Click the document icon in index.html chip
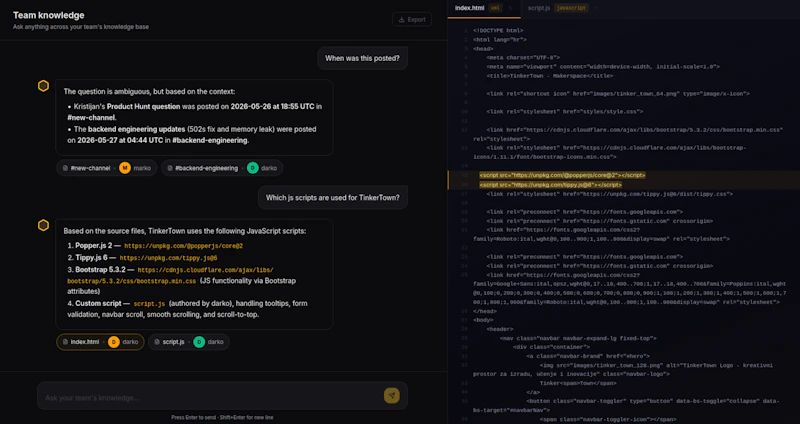 tap(65, 342)
